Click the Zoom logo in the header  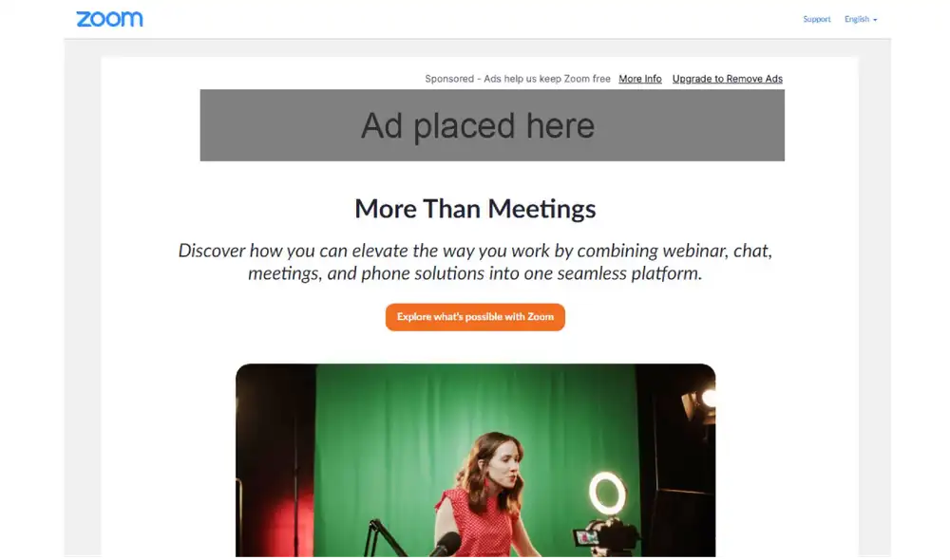pyautogui.click(x=109, y=19)
